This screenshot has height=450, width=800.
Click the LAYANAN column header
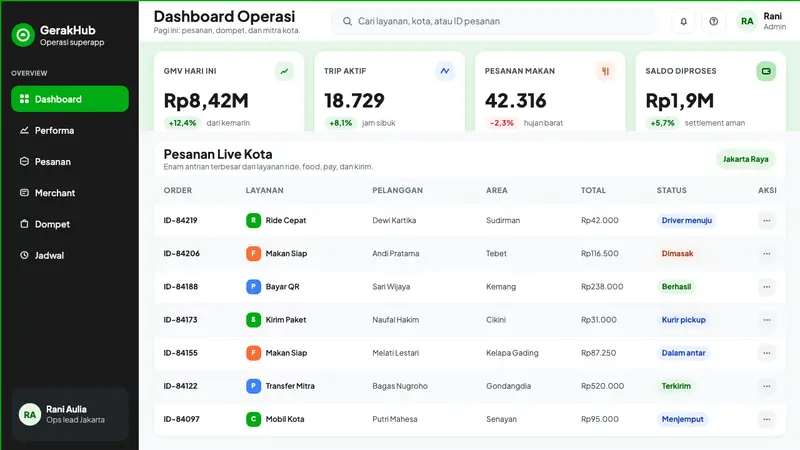click(264, 190)
